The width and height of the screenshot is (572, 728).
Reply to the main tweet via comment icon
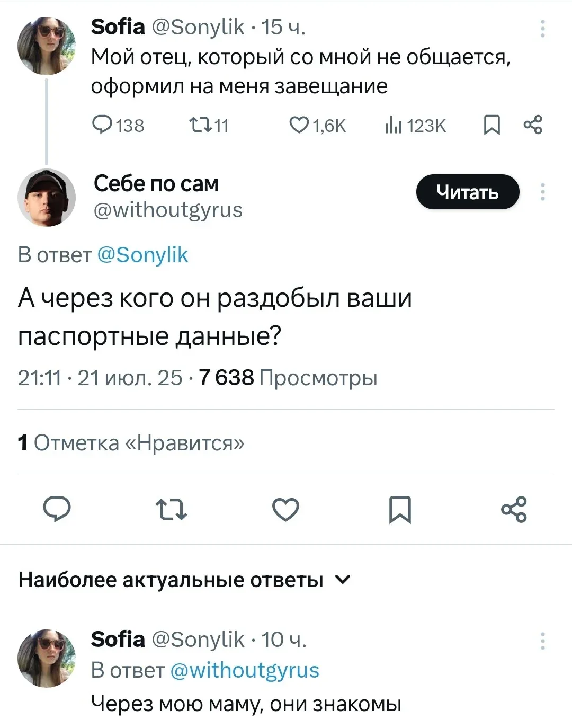coord(57,510)
